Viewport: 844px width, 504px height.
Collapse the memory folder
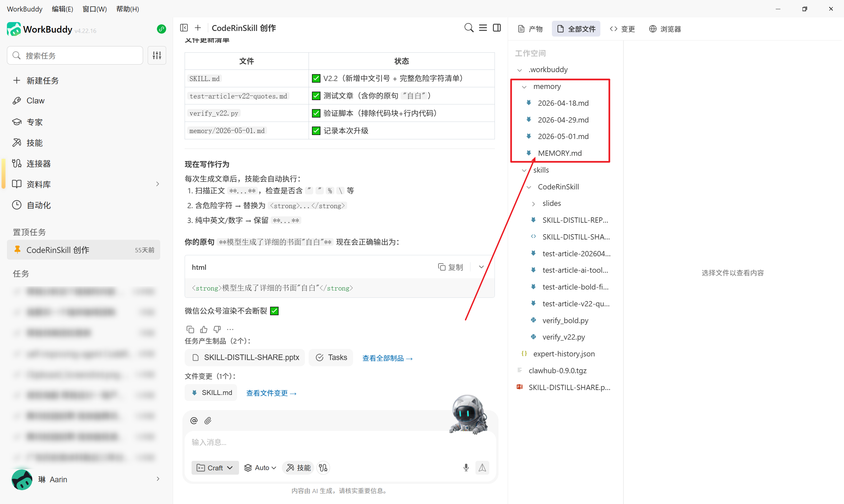[x=524, y=87]
